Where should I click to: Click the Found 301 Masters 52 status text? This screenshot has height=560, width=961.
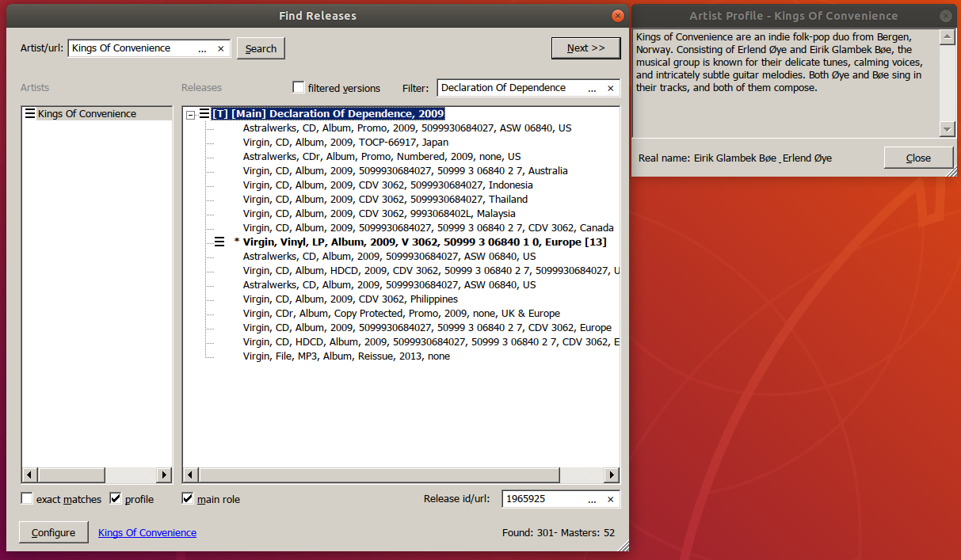point(559,533)
